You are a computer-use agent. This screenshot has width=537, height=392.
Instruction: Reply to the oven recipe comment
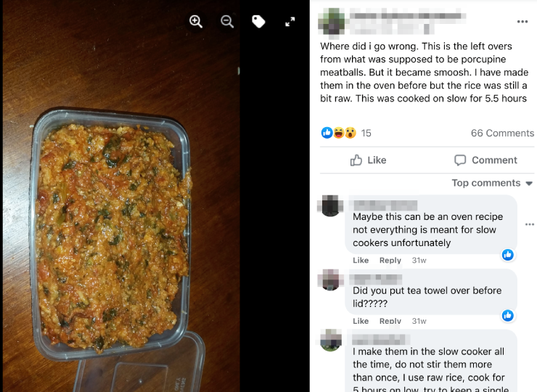[x=390, y=261]
